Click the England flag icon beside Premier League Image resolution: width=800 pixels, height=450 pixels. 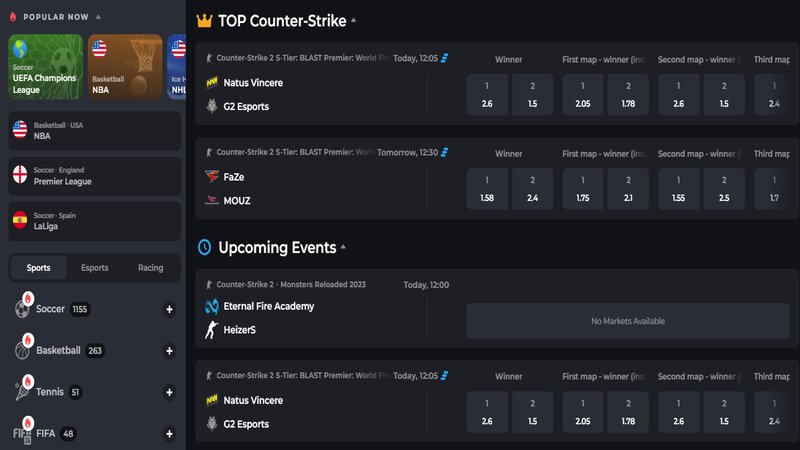pyautogui.click(x=20, y=174)
